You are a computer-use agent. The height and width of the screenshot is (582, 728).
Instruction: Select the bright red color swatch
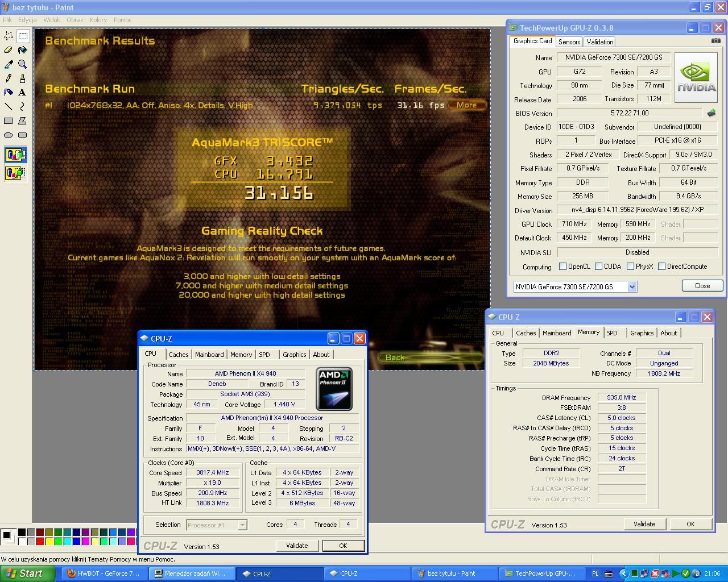coord(40,541)
